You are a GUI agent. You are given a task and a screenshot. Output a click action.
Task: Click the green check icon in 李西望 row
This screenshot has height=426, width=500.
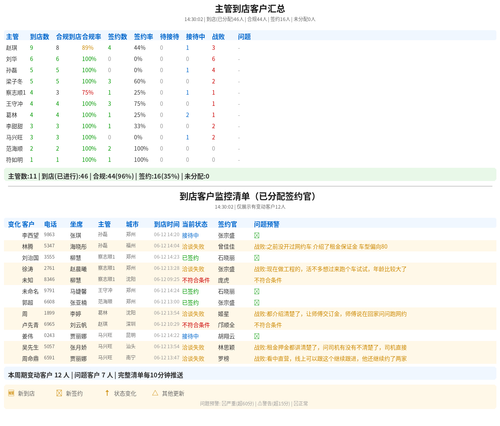coord(257,235)
